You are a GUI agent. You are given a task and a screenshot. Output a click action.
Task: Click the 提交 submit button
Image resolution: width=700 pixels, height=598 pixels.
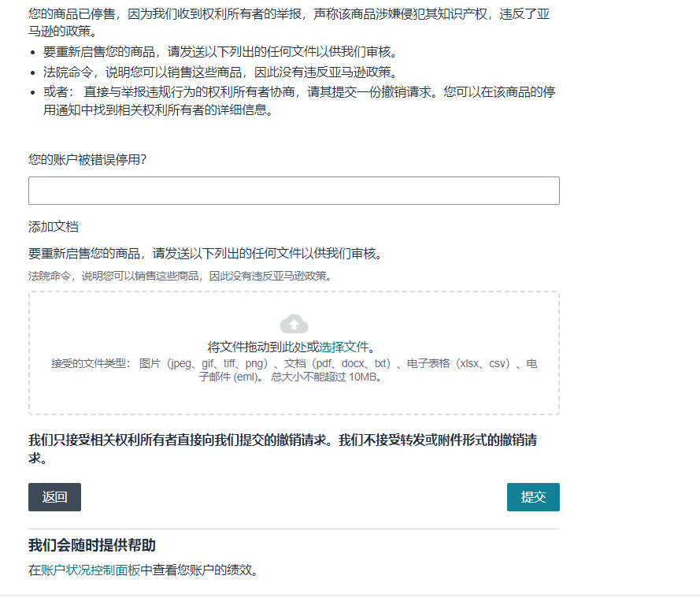[x=533, y=497]
